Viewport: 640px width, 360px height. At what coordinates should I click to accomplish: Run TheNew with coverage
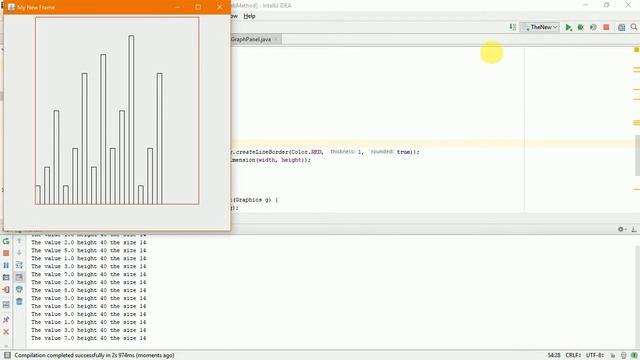point(593,27)
